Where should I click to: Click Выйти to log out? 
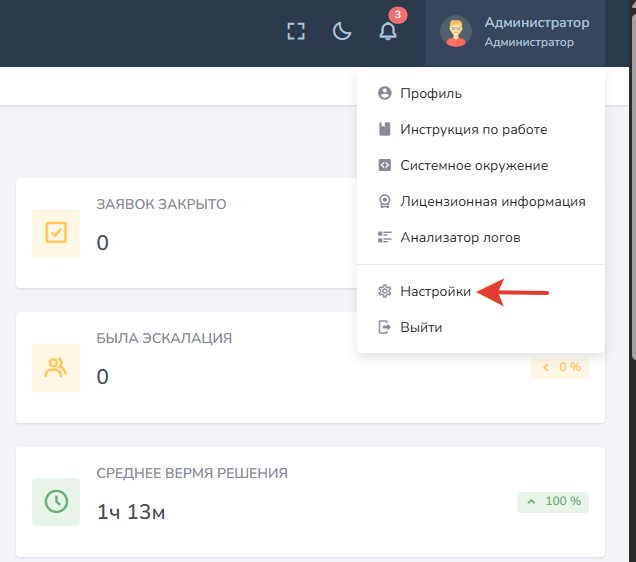[x=421, y=327]
